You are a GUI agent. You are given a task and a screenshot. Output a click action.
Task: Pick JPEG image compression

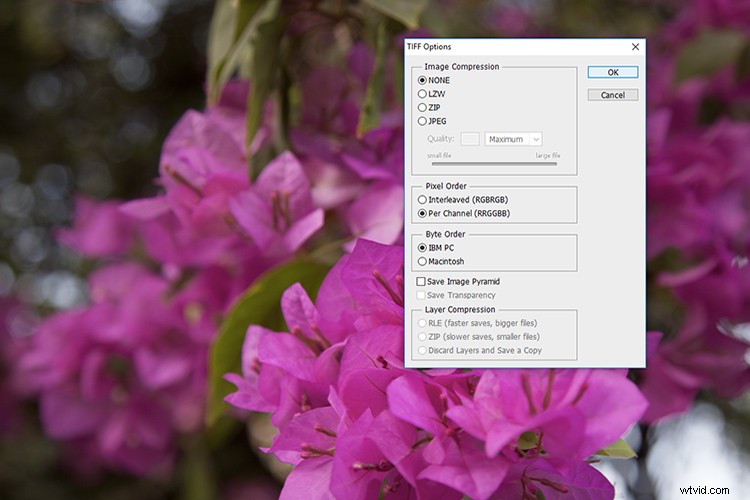tap(422, 121)
